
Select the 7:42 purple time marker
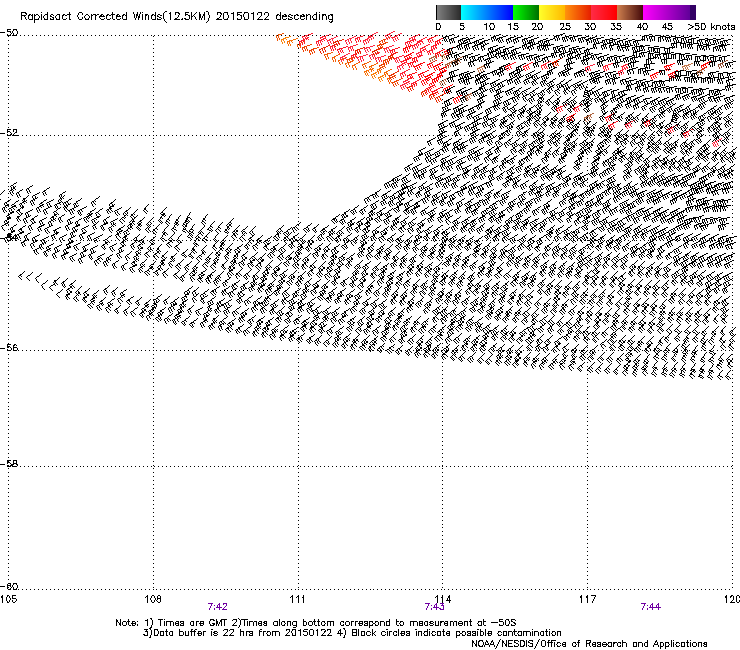pyautogui.click(x=218, y=607)
